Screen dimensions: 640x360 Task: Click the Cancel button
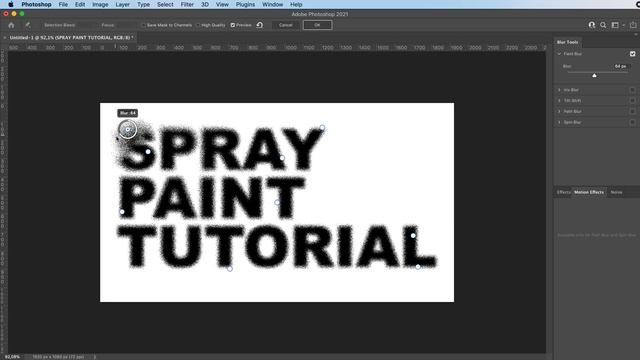click(286, 25)
